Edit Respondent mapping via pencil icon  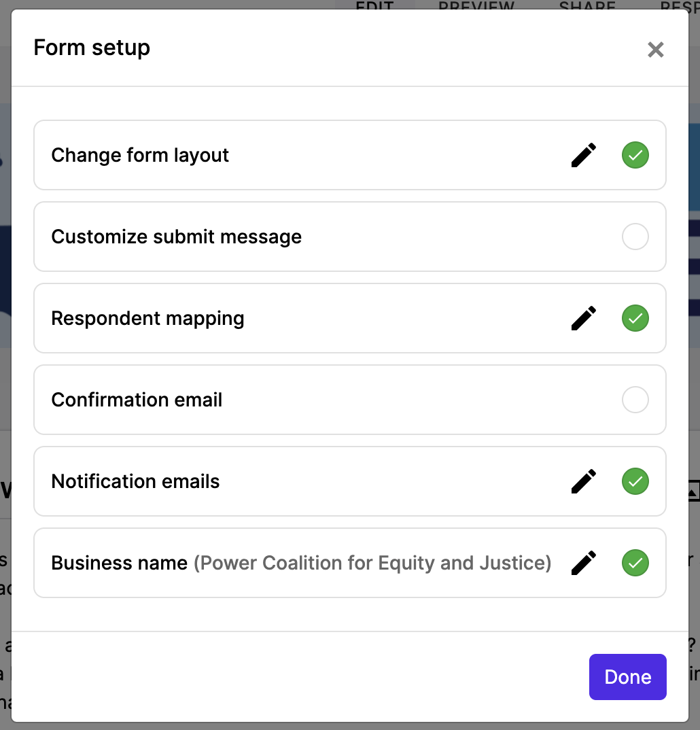point(584,318)
